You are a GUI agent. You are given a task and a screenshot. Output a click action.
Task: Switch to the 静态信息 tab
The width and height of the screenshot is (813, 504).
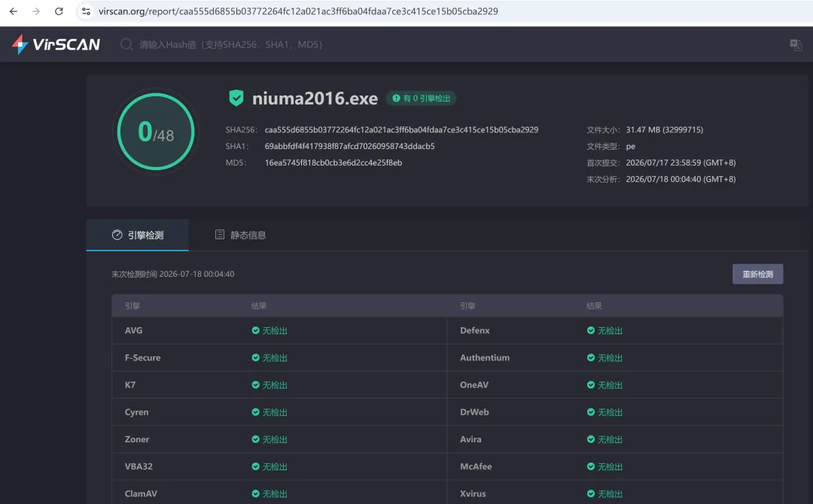coord(240,235)
